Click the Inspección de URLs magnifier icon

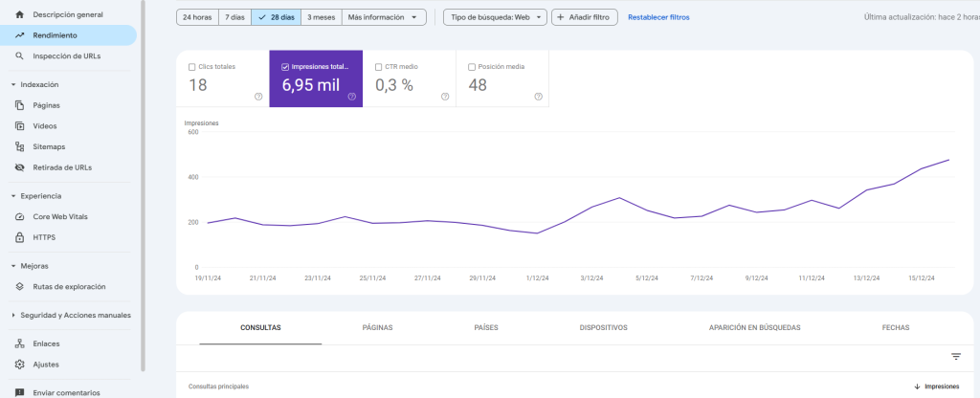pos(19,56)
